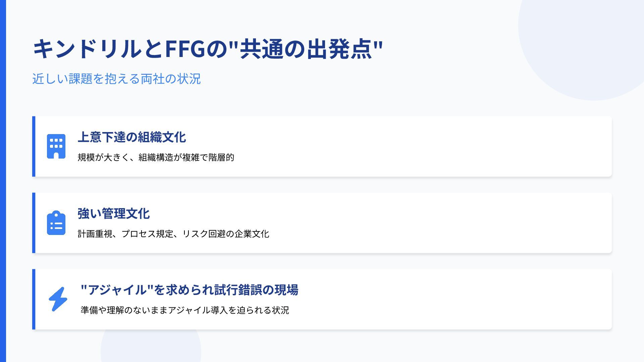Viewport: 644px width, 362px height.
Task: Click the description 準備や理解のないままアジャイル導入を迫られる状況
Action: coord(184,310)
